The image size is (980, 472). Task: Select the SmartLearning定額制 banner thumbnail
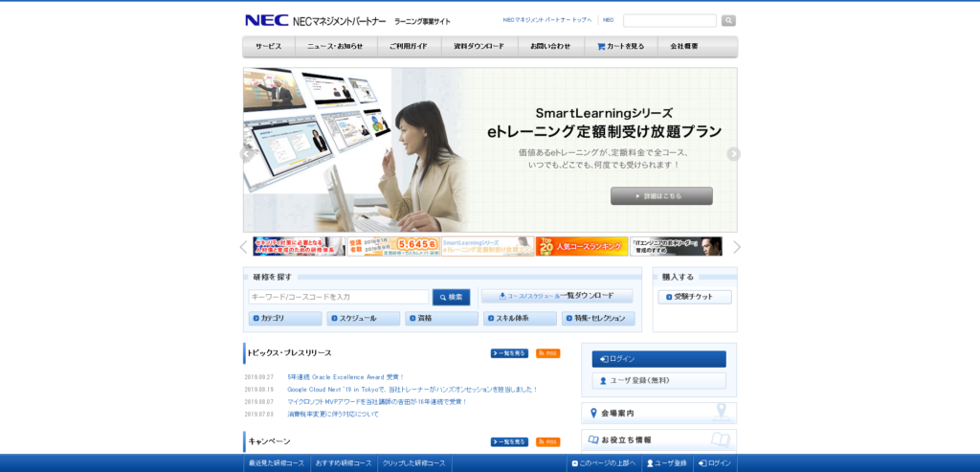(x=487, y=246)
